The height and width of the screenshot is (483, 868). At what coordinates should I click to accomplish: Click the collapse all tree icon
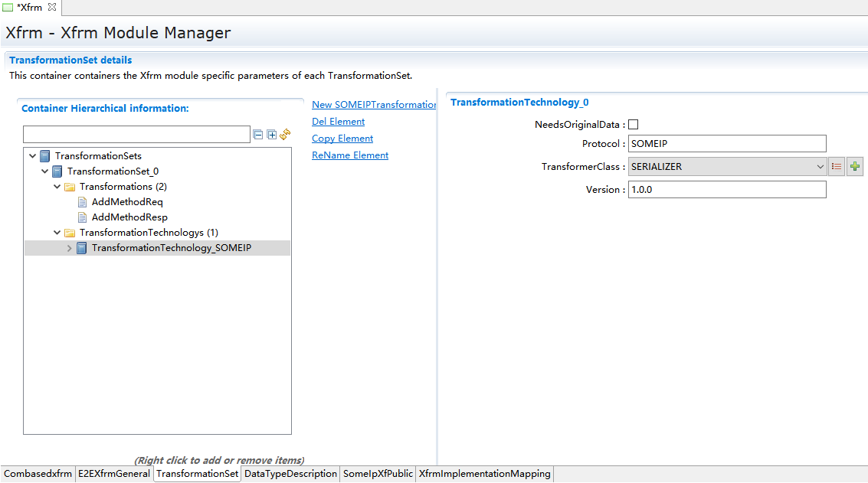tap(258, 135)
